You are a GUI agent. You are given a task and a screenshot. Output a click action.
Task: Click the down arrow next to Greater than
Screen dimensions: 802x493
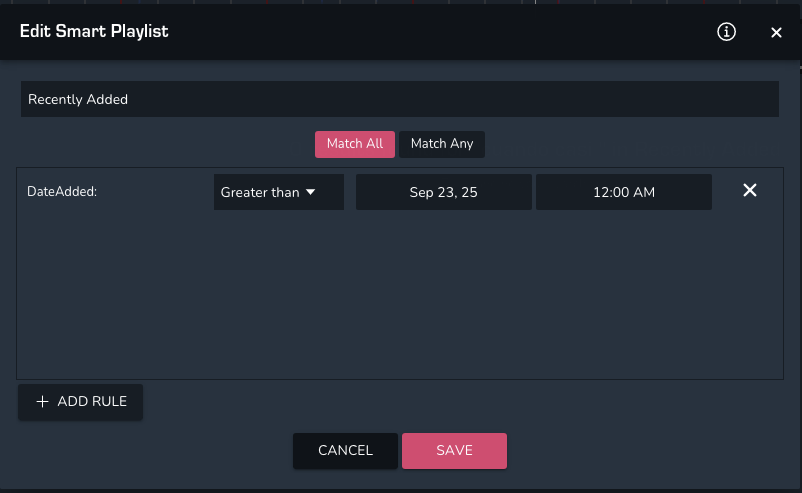coord(310,192)
